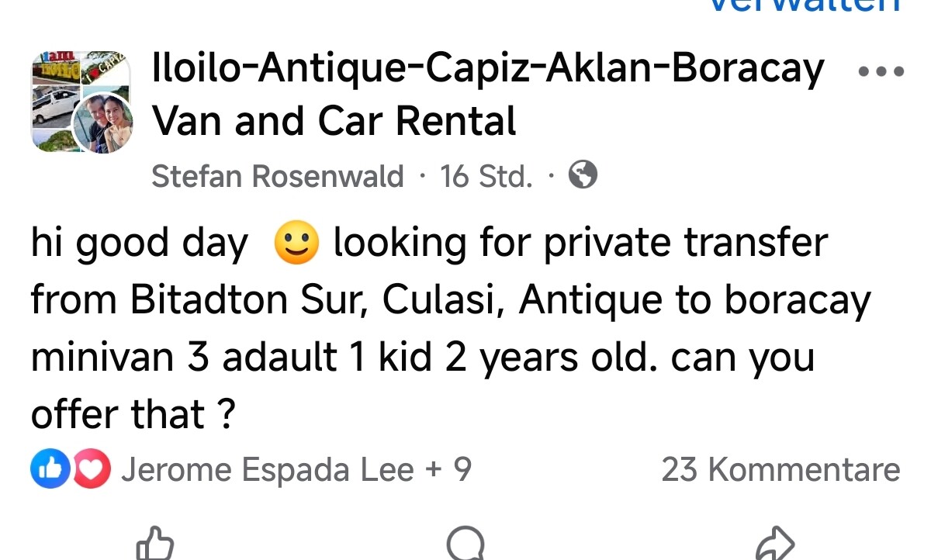Tap the share arrow button
The image size is (931, 560).
[775, 544]
